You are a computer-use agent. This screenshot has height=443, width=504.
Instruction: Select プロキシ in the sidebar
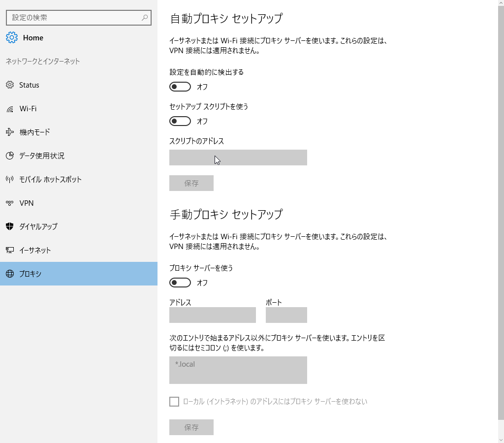[x=79, y=274]
